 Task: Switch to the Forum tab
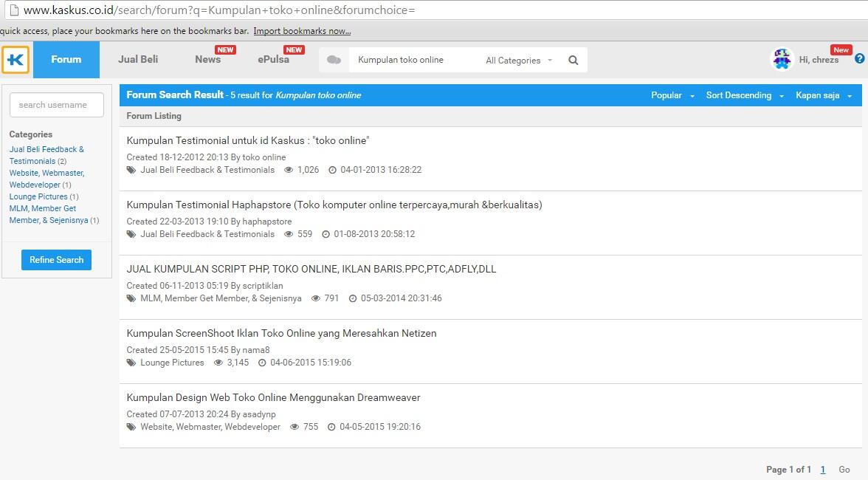(66, 59)
